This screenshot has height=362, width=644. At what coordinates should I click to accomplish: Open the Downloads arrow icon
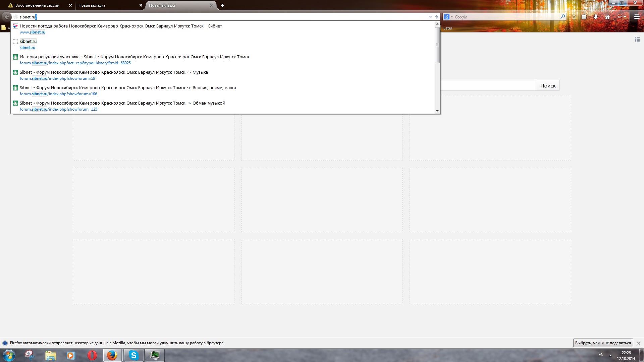click(596, 17)
